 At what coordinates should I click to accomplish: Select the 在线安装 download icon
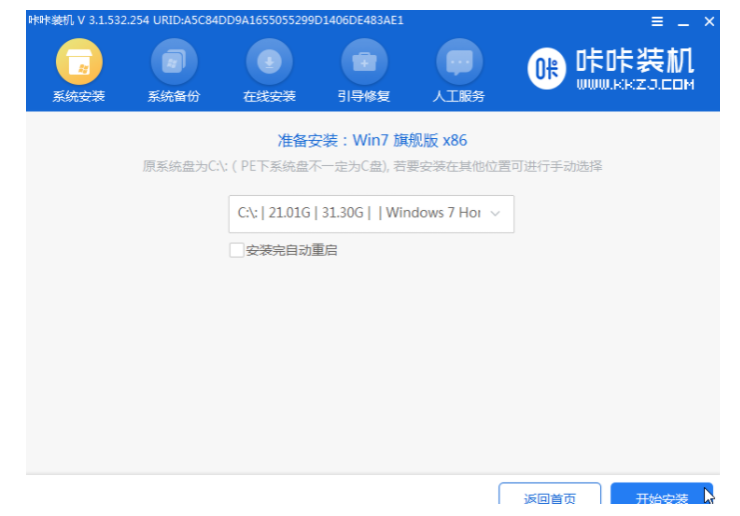coord(269,63)
